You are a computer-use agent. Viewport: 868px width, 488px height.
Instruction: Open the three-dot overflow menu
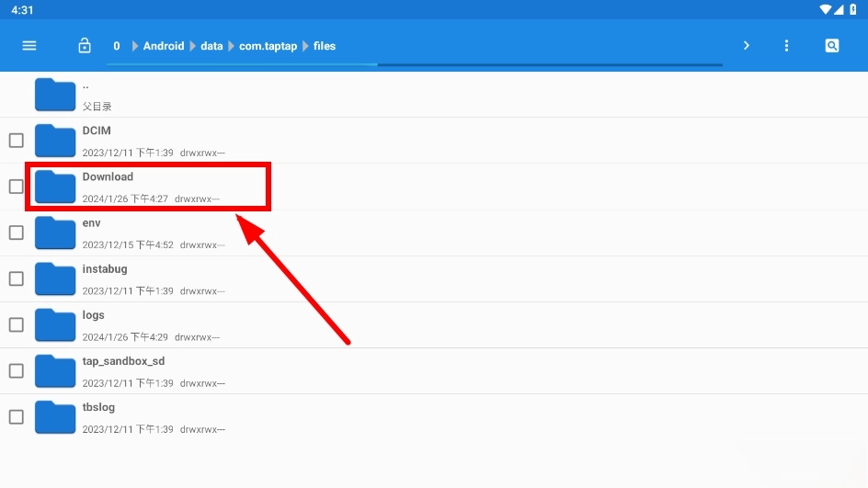pyautogui.click(x=786, y=46)
